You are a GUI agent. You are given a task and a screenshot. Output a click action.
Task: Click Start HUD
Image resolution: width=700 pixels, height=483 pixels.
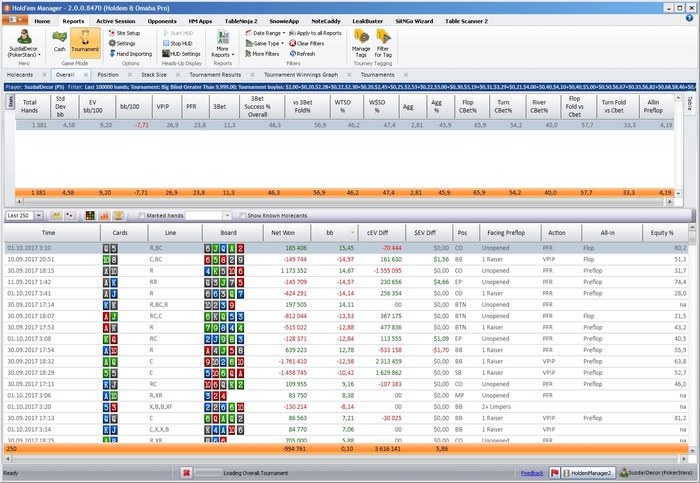(x=178, y=33)
